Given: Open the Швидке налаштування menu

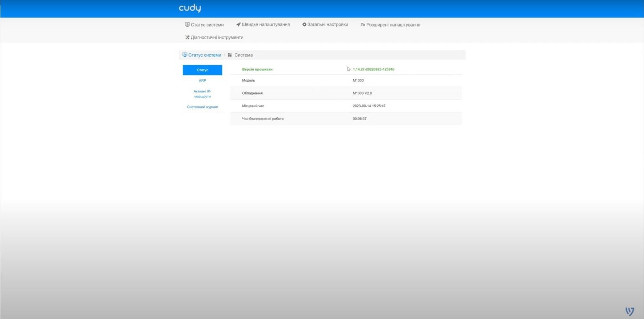Looking at the screenshot, I should click(263, 25).
